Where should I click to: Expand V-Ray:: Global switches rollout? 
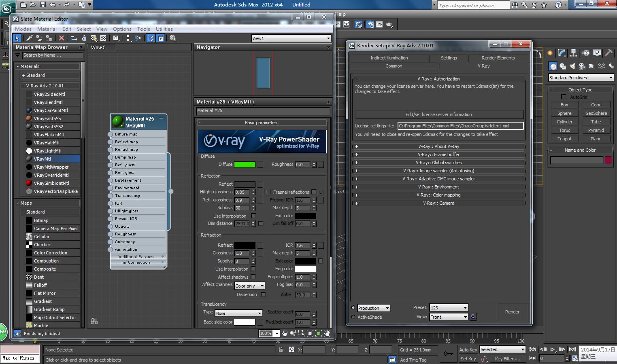tap(439, 163)
